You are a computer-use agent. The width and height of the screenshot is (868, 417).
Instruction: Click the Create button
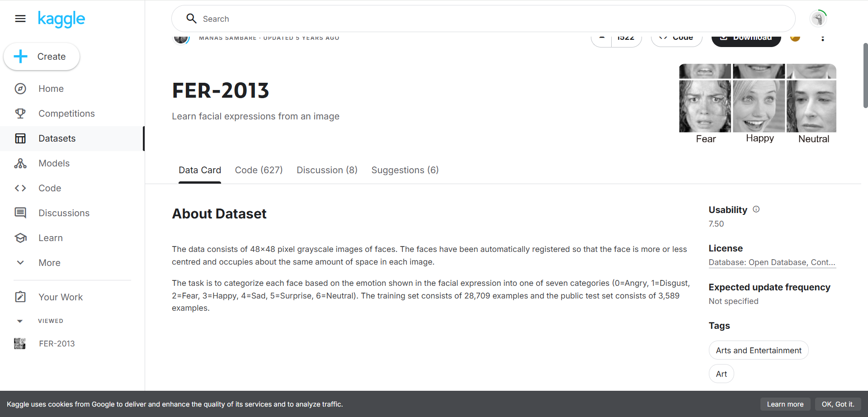click(x=42, y=57)
